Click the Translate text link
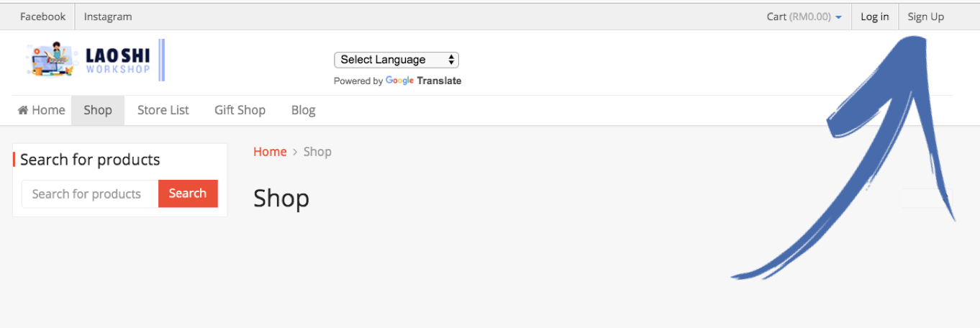The width and height of the screenshot is (980, 328). (x=439, y=81)
